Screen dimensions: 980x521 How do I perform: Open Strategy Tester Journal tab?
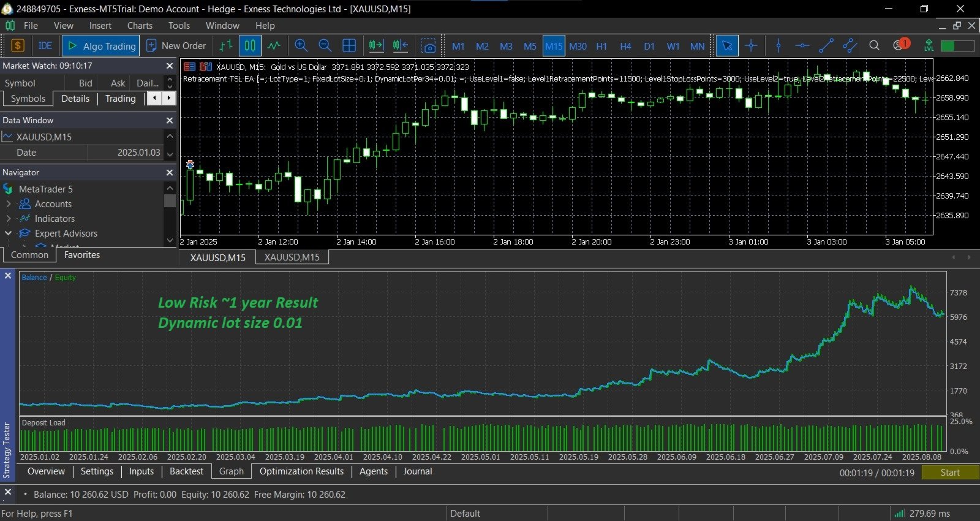point(418,471)
